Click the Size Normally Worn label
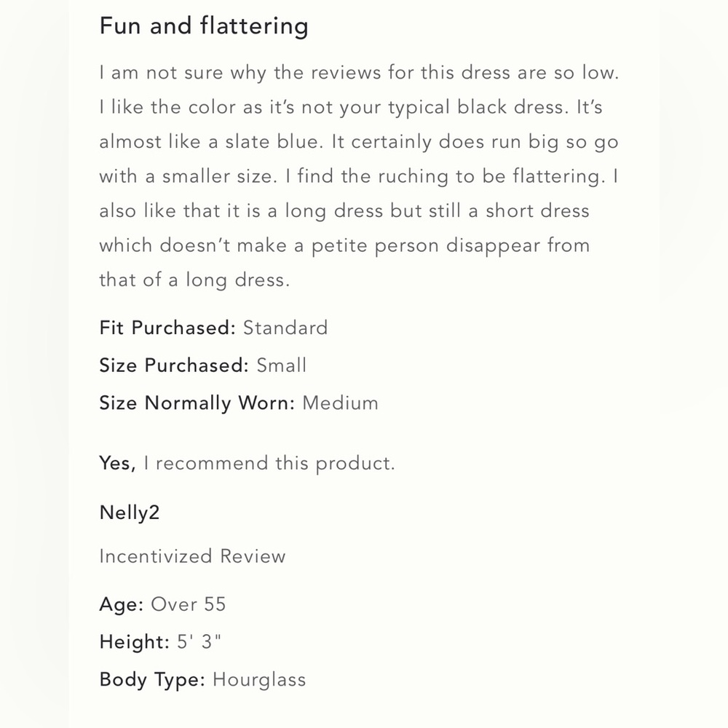Image resolution: width=728 pixels, height=728 pixels. pos(197,403)
